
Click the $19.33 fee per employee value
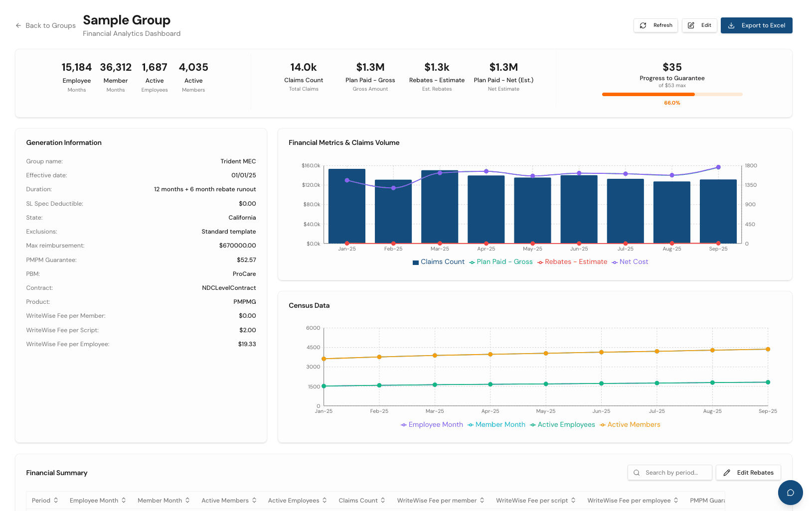pos(247,344)
